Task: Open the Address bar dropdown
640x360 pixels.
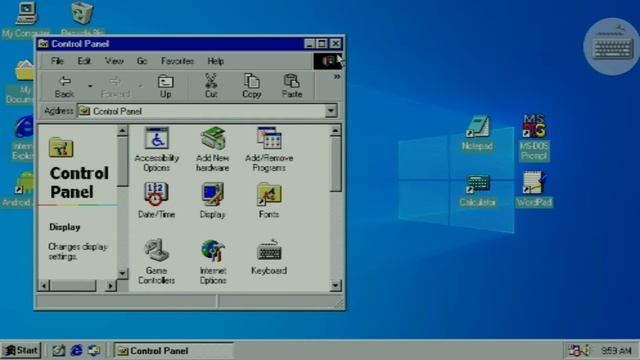Action: coord(331,111)
